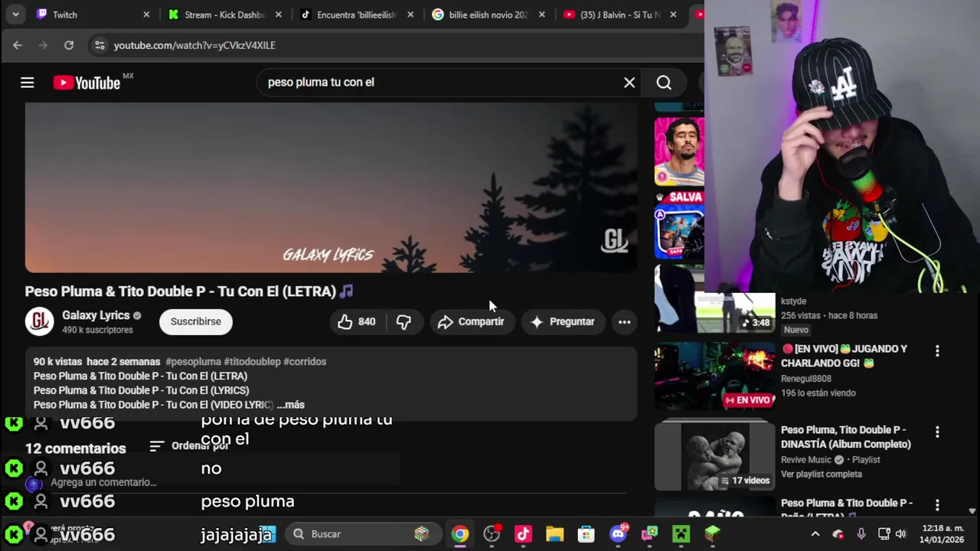
Task: Subscribe with the Suscribirse button
Action: pyautogui.click(x=196, y=321)
